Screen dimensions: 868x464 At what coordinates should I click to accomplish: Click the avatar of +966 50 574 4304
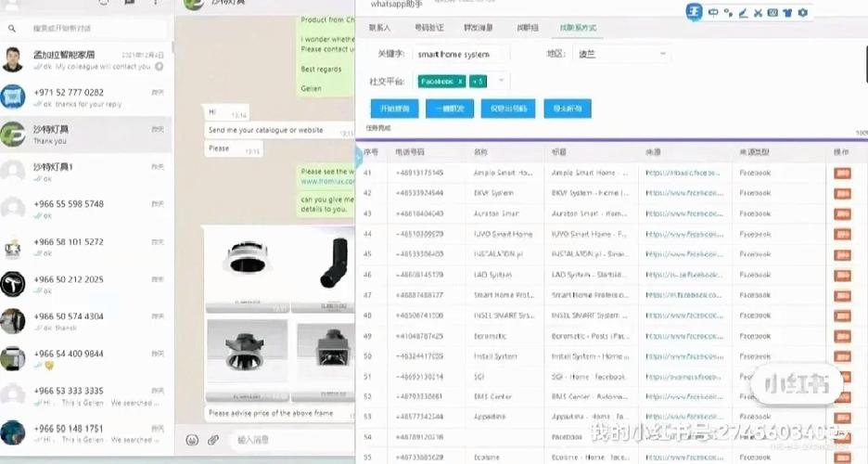click(12, 321)
